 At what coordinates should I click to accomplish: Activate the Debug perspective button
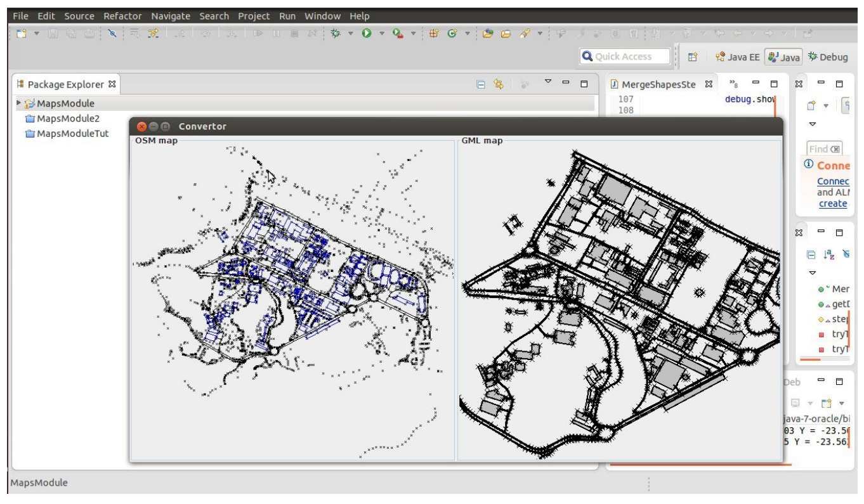click(x=828, y=57)
